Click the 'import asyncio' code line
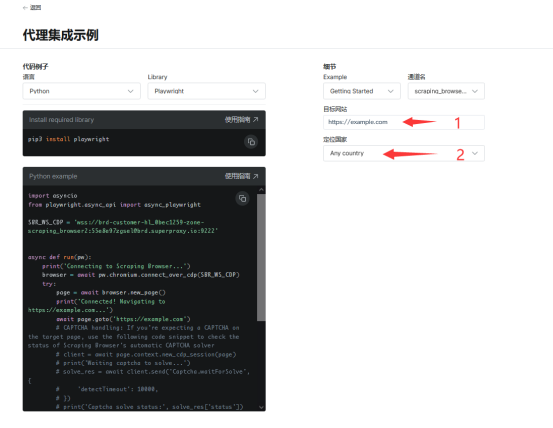This screenshot has height=428, width=553. 53,195
